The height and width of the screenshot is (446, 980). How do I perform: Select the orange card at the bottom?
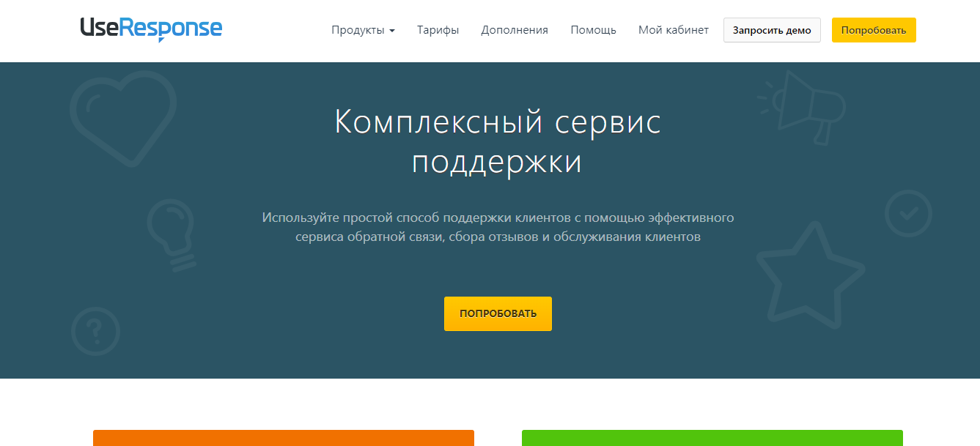coord(283,438)
